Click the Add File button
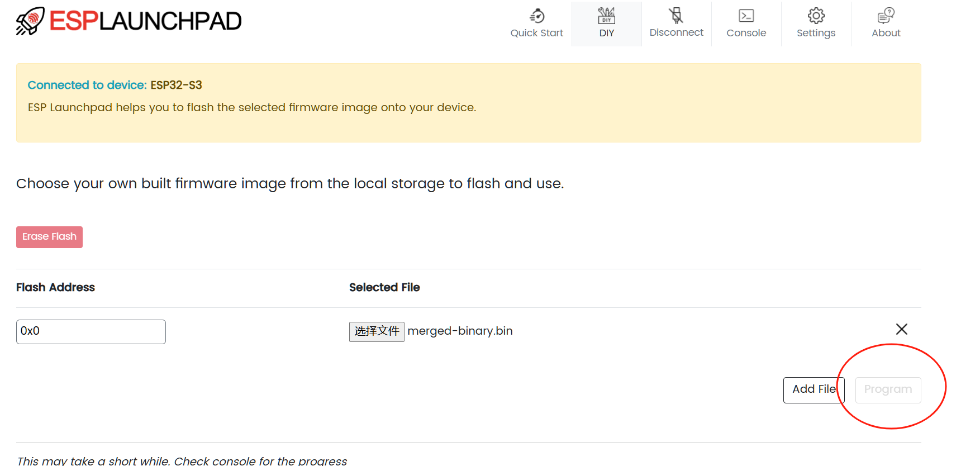The width and height of the screenshot is (980, 466). tap(814, 389)
